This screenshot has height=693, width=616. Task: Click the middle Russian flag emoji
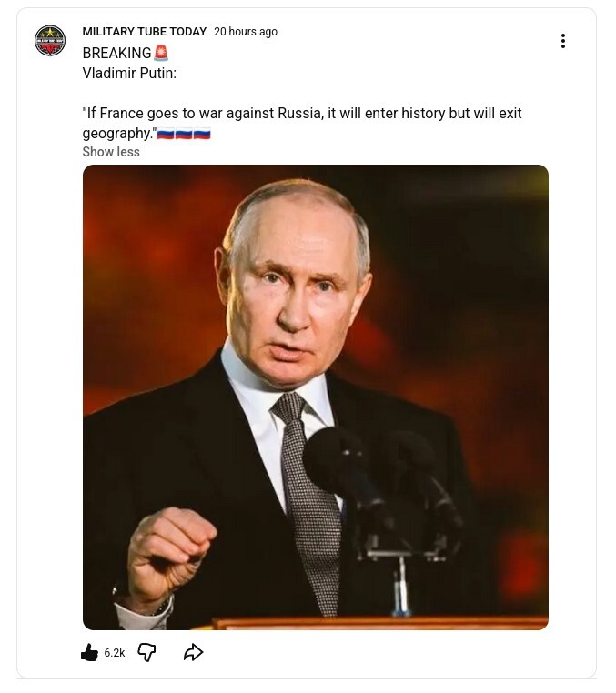tap(184, 134)
